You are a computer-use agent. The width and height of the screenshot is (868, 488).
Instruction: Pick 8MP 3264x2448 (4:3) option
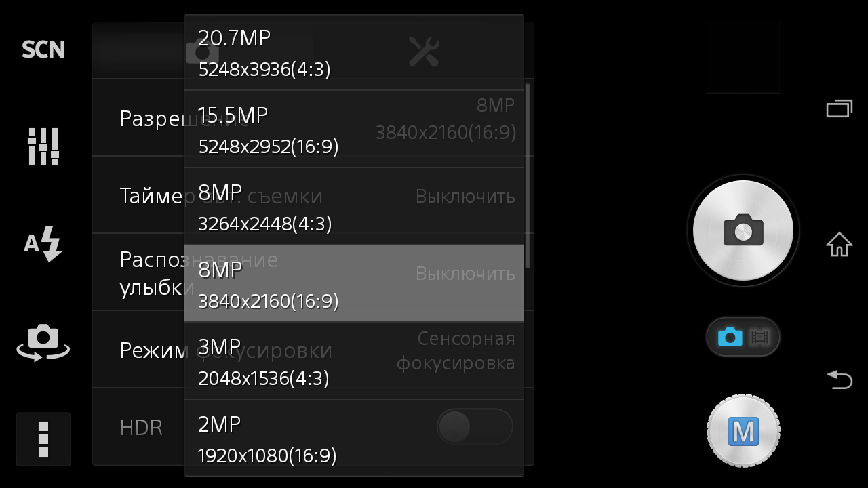[354, 206]
